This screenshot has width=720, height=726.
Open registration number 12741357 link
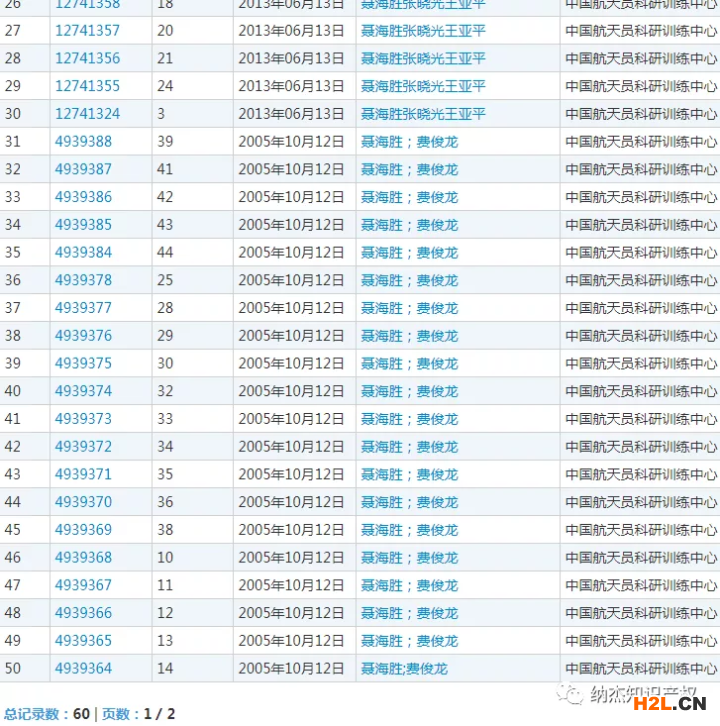(x=87, y=31)
